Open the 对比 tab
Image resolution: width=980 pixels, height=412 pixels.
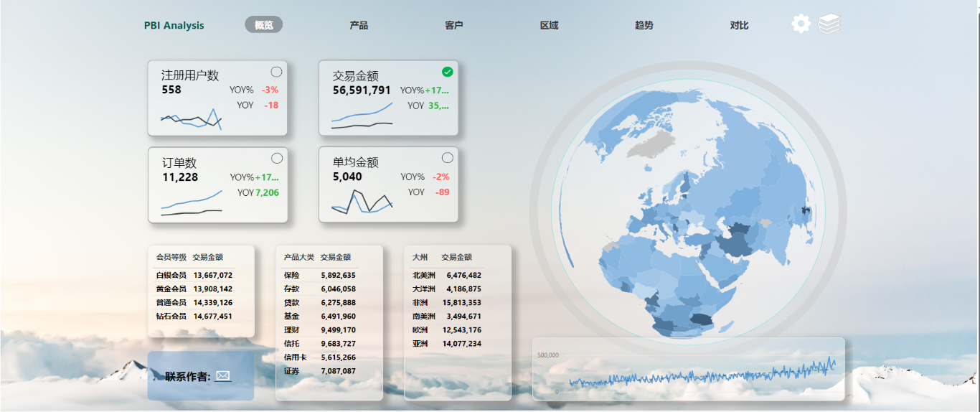(739, 25)
